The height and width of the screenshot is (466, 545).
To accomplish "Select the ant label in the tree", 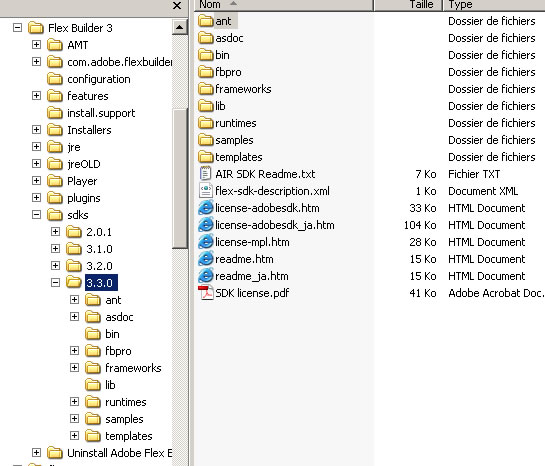I will 113,300.
